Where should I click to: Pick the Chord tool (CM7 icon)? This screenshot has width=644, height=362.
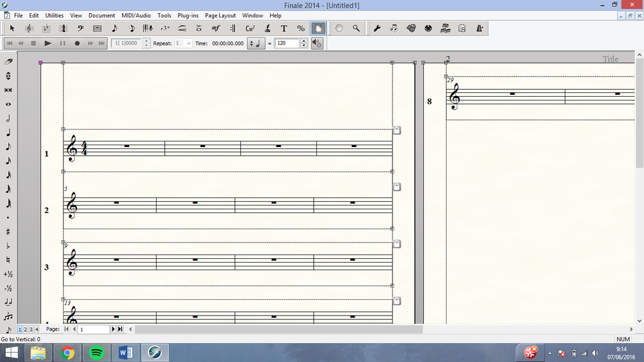coord(250,28)
